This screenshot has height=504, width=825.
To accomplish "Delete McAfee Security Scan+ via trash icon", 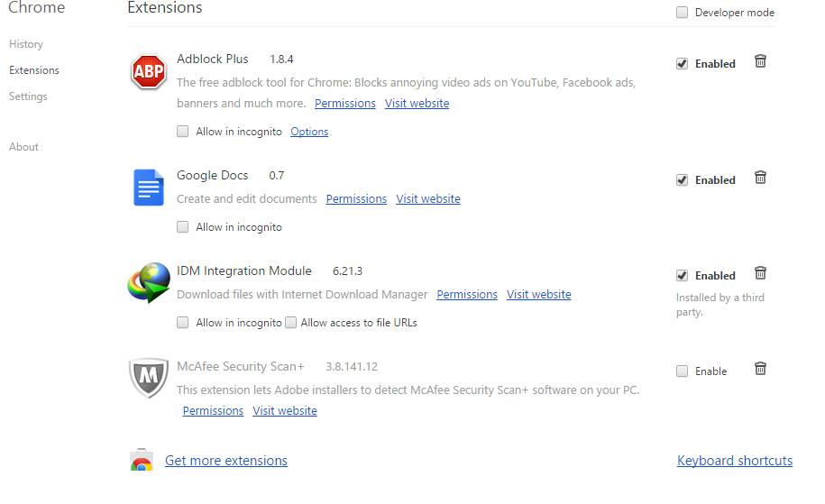I will tap(760, 368).
